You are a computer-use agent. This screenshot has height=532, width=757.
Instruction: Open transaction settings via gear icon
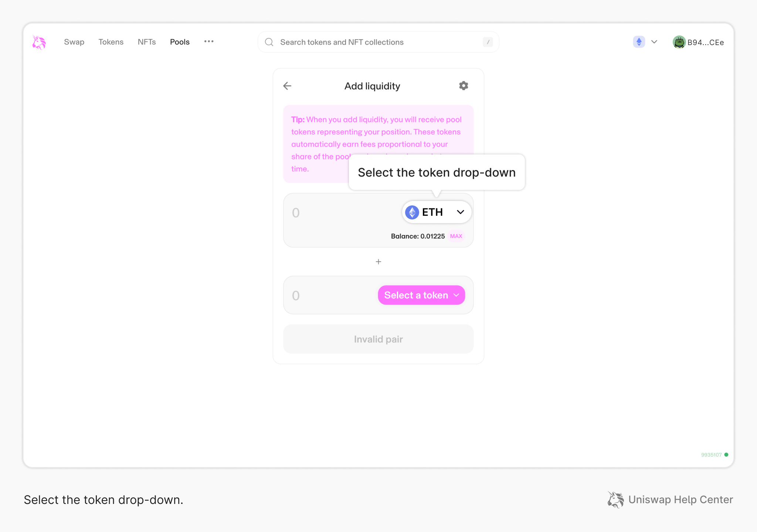tap(464, 85)
